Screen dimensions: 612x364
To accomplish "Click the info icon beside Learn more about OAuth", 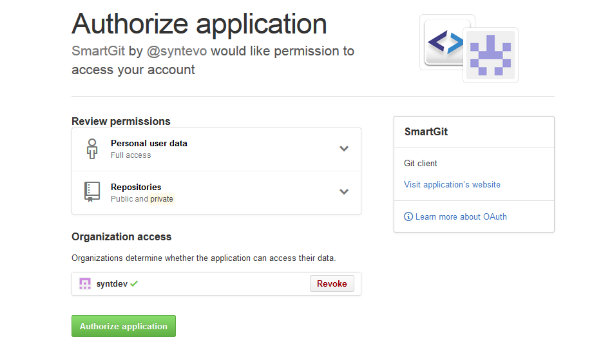I will (408, 216).
